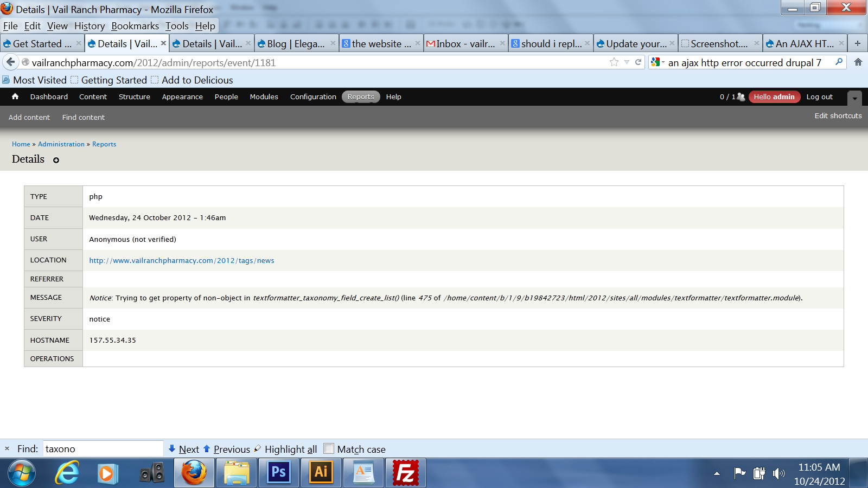The width and height of the screenshot is (868, 488).
Task: Reload the page using the refresh icon
Action: 639,62
